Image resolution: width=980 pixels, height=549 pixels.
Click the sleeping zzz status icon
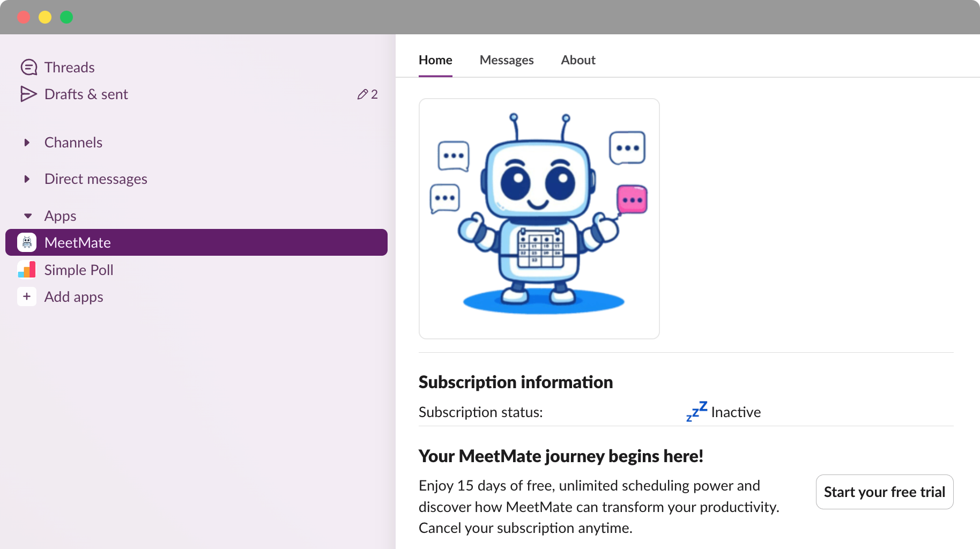696,411
